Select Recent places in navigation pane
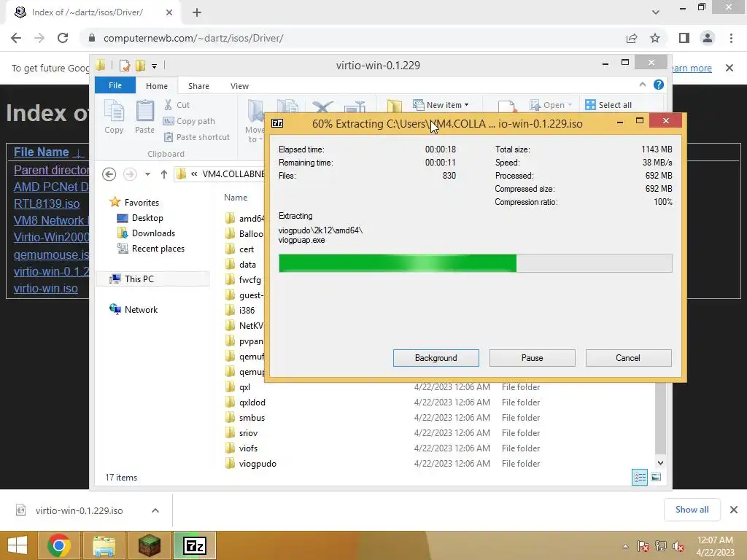The width and height of the screenshot is (747, 560). (x=158, y=248)
